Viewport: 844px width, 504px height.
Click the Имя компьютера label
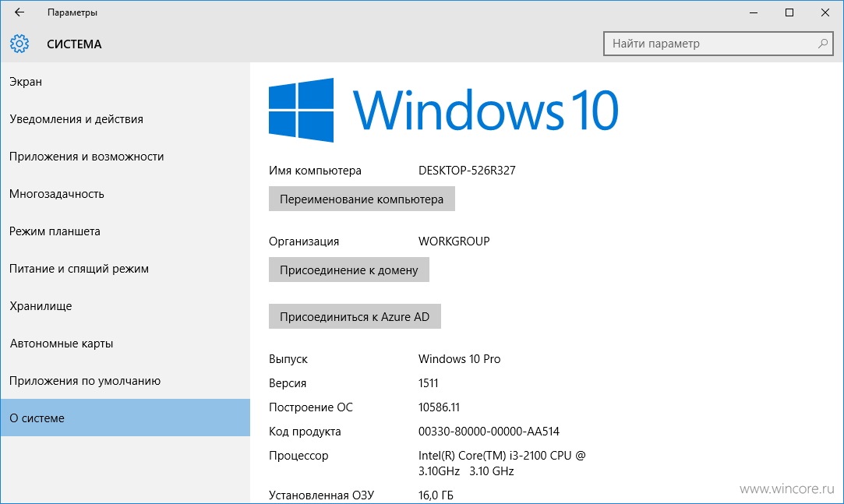[315, 171]
